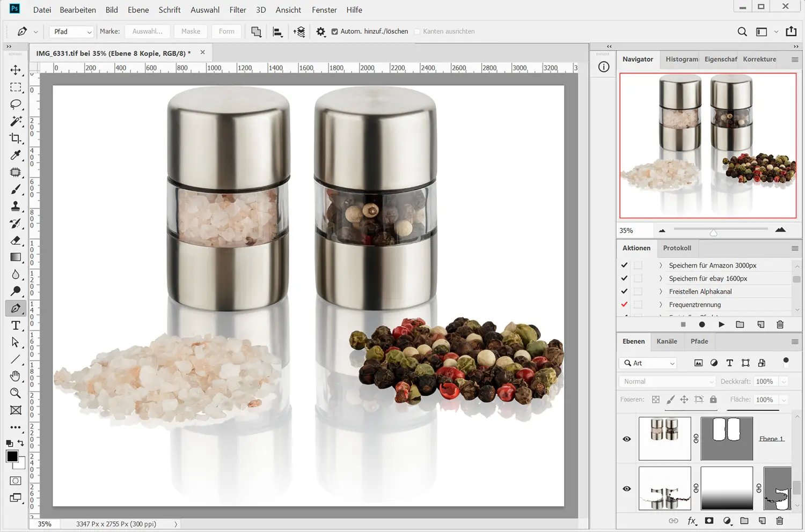Pick the Eyedropper tool
Image resolution: width=805 pixels, height=532 pixels.
(16, 156)
